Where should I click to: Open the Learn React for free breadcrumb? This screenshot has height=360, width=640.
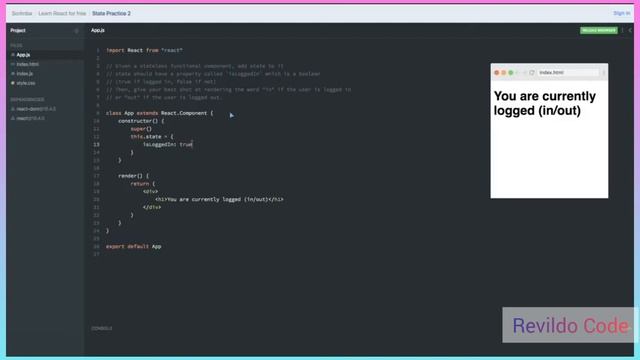click(x=62, y=13)
